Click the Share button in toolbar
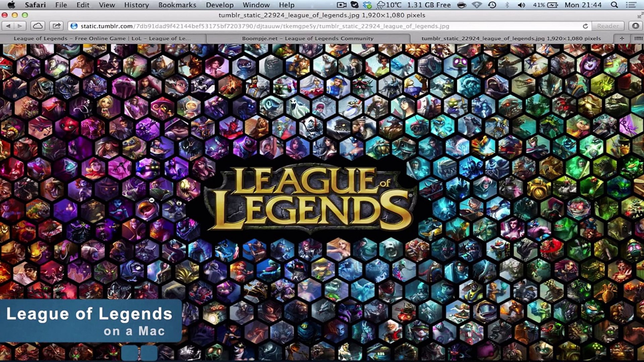Image resolution: width=644 pixels, height=362 pixels. [56, 26]
